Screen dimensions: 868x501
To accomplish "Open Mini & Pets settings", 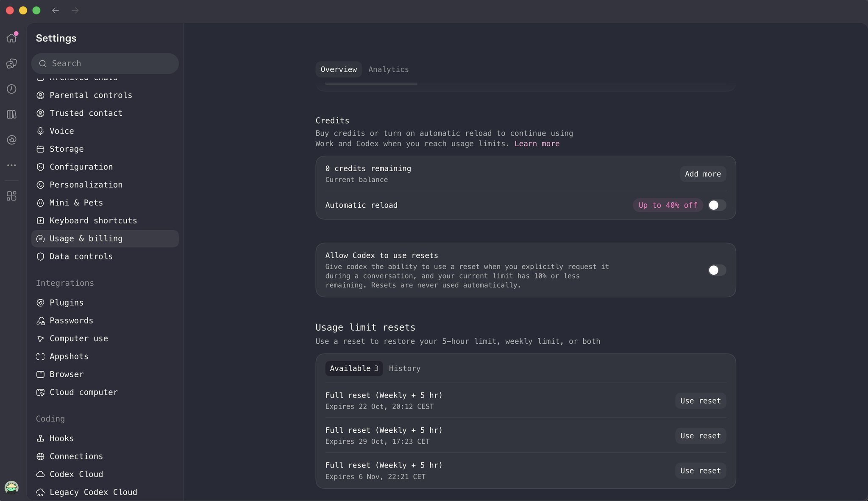I will [x=105, y=203].
